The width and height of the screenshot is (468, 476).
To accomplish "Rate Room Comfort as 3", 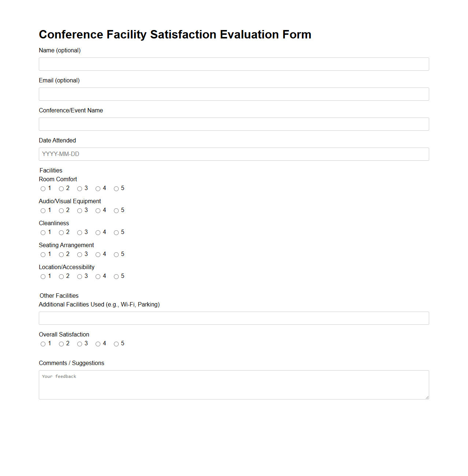I will click(x=79, y=189).
